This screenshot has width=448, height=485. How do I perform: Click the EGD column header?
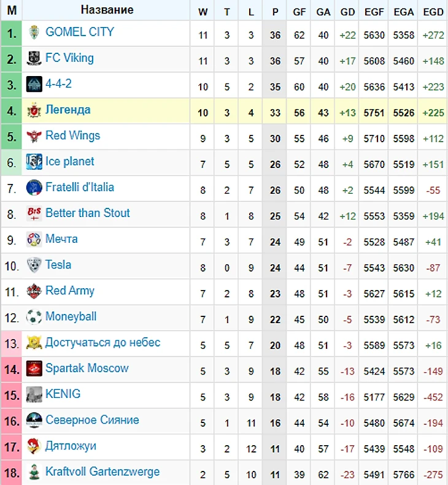coord(433,12)
